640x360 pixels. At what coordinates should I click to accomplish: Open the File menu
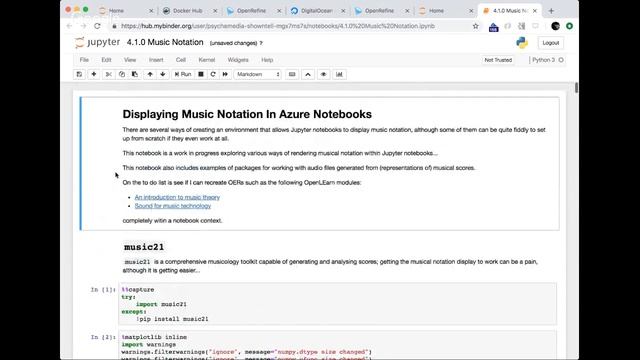[x=84, y=60]
